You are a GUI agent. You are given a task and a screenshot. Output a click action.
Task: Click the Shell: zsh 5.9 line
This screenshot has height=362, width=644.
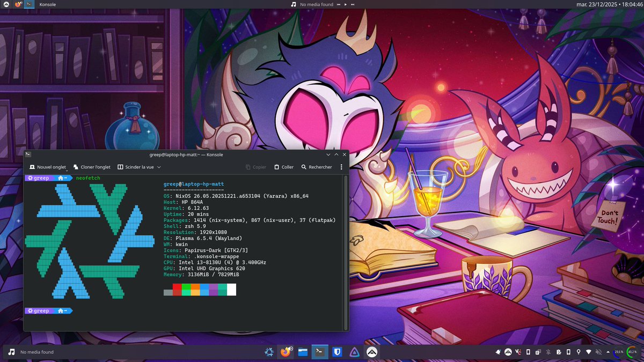click(185, 226)
